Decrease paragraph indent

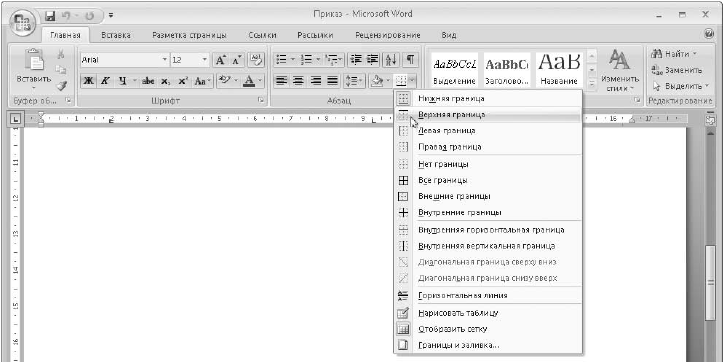pyautogui.click(x=356, y=60)
